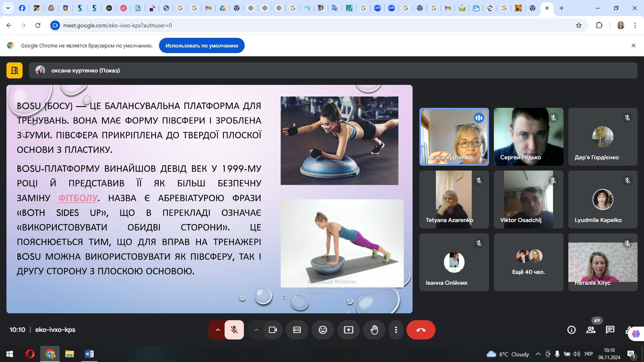
Task: Click the red leave call button
Action: click(x=421, y=330)
